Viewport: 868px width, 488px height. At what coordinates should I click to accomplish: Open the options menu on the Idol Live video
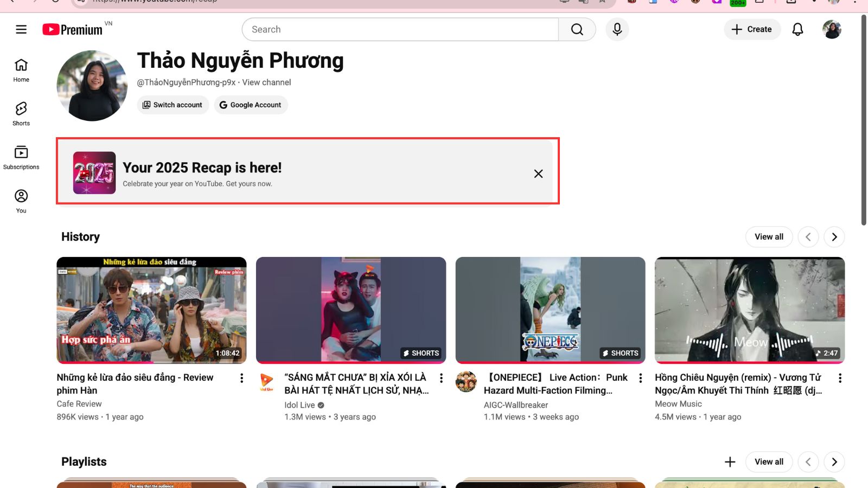tap(441, 378)
